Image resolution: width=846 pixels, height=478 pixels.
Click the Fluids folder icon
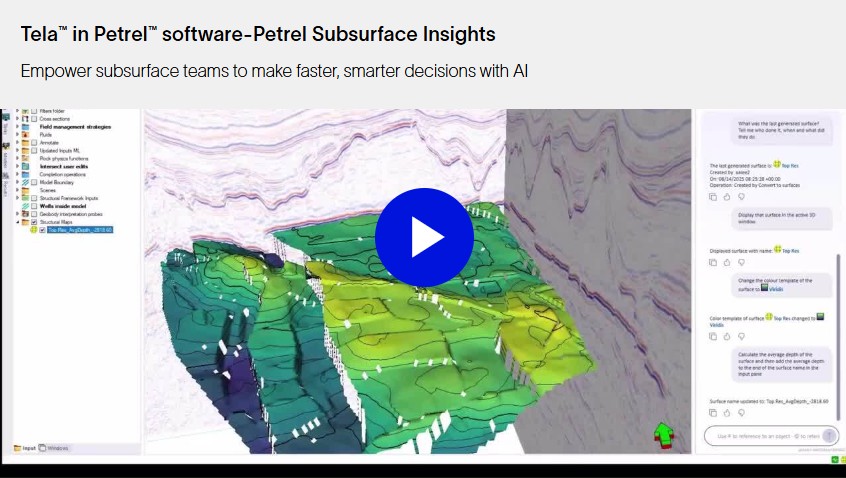(x=25, y=135)
